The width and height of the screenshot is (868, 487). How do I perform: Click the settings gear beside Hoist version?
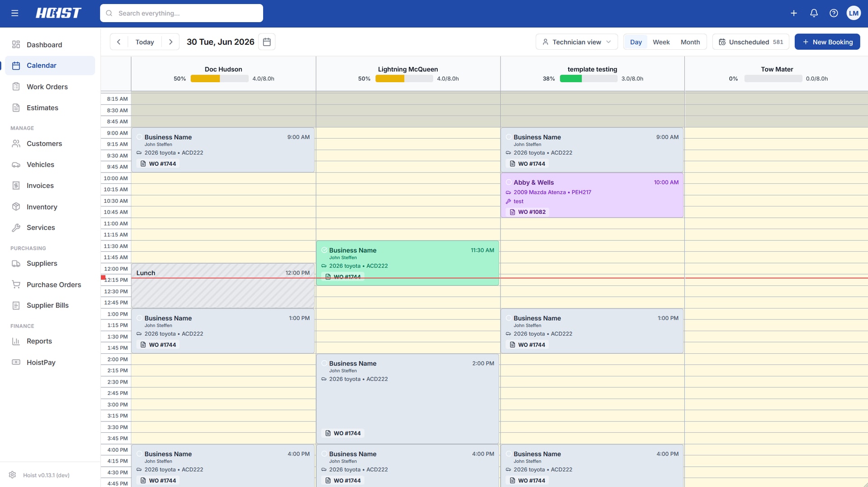coord(13,475)
